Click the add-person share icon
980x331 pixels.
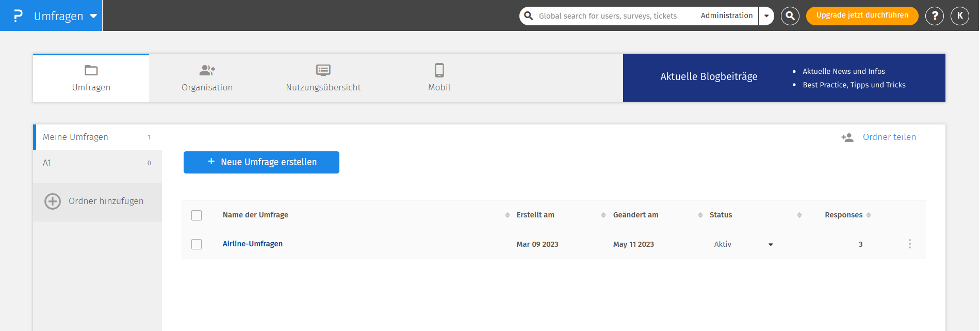coord(847,137)
